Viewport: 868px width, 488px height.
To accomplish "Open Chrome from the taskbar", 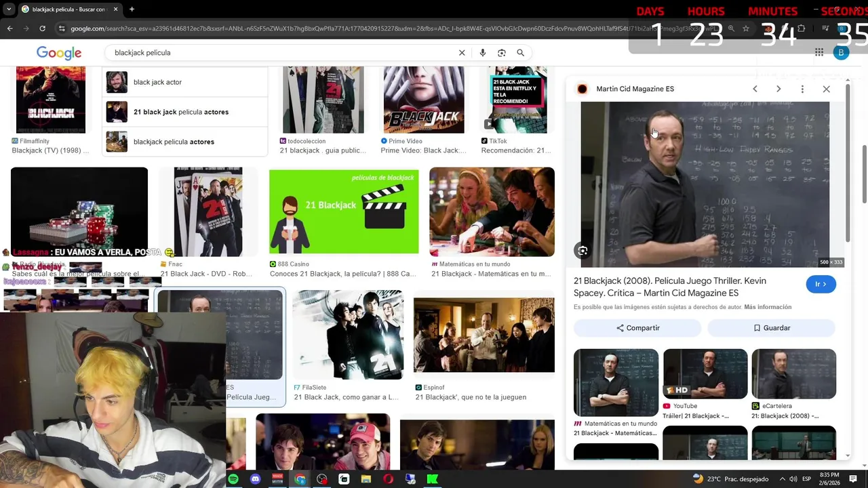I will tap(300, 479).
